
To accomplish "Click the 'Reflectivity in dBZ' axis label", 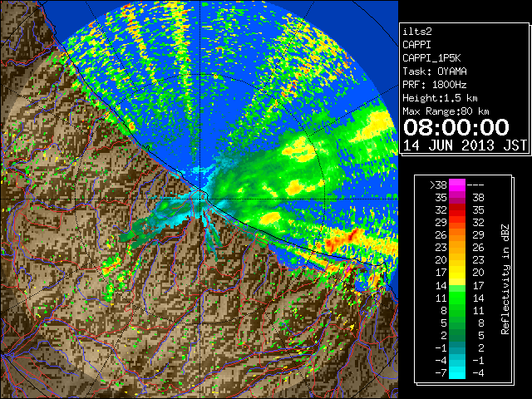I will click(505, 279).
